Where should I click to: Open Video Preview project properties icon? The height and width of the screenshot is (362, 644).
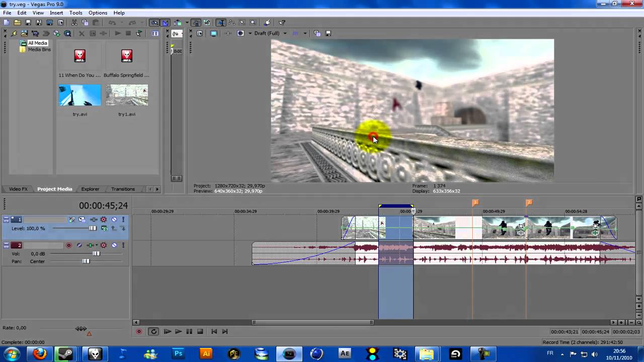tap(200, 34)
